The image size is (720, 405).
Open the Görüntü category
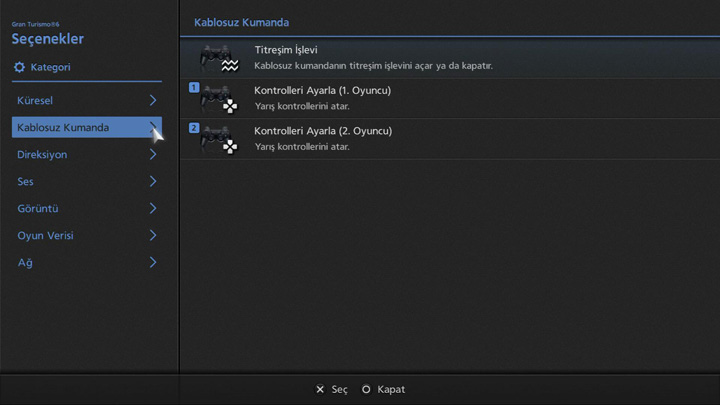click(x=86, y=209)
